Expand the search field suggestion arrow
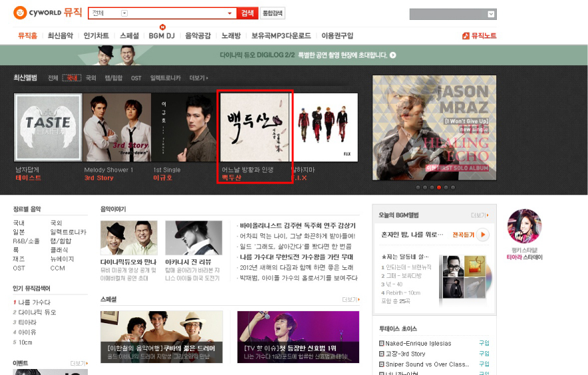The width and height of the screenshot is (588, 375). (229, 13)
